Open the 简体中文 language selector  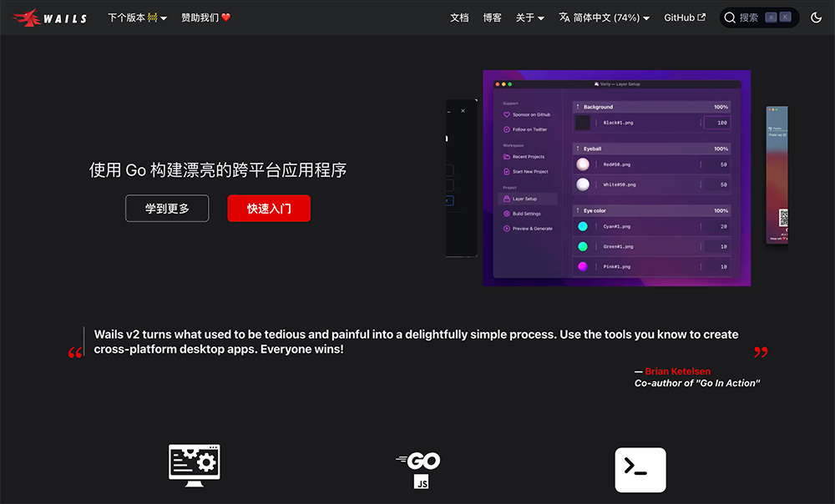click(x=605, y=18)
